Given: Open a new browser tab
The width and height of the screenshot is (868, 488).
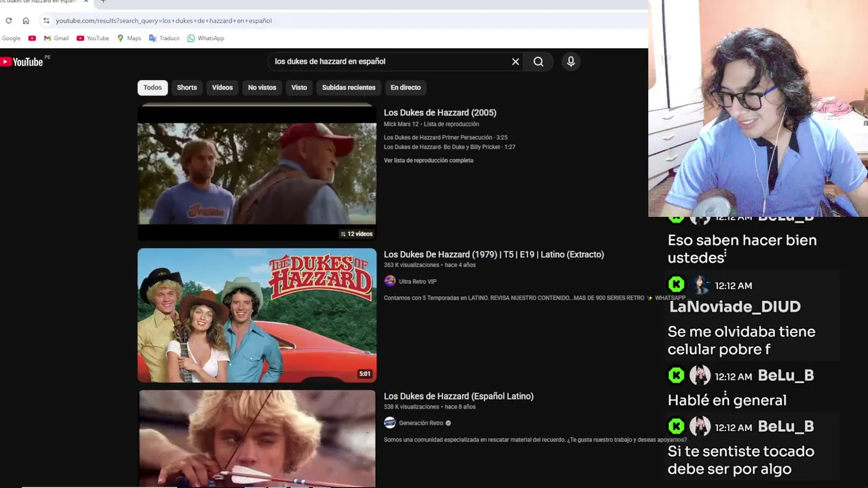Looking at the screenshot, I should (103, 2).
